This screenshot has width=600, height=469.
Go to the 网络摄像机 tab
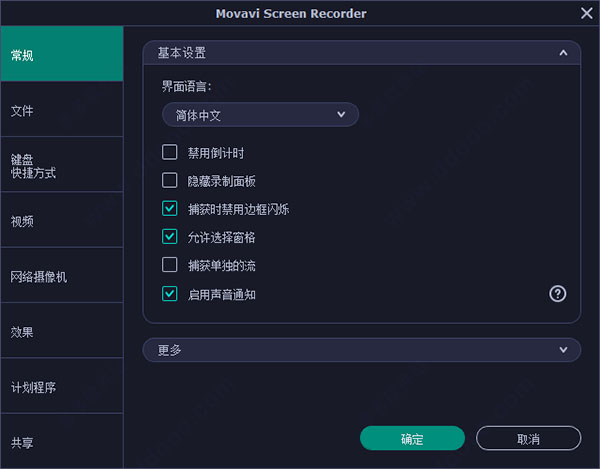click(61, 276)
